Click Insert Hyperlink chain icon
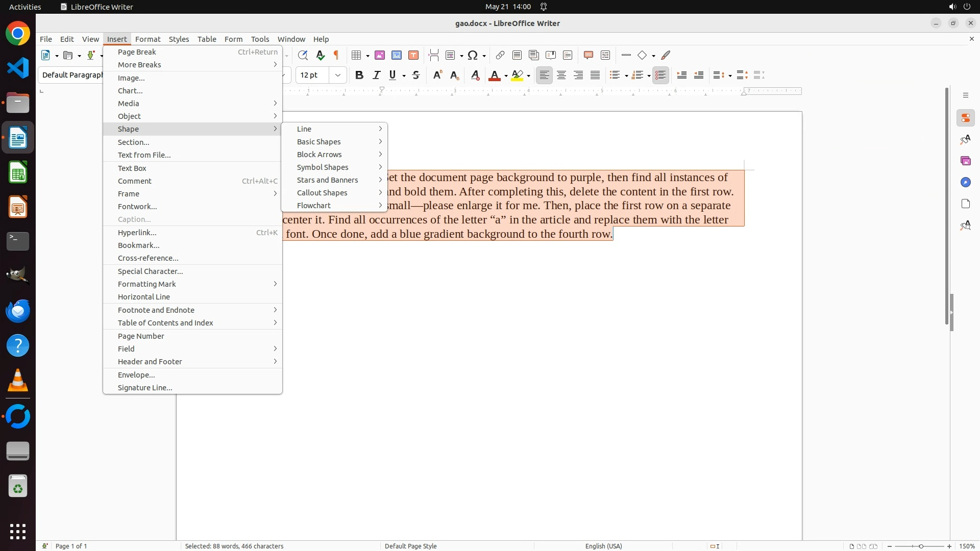The image size is (980, 551). [x=500, y=55]
